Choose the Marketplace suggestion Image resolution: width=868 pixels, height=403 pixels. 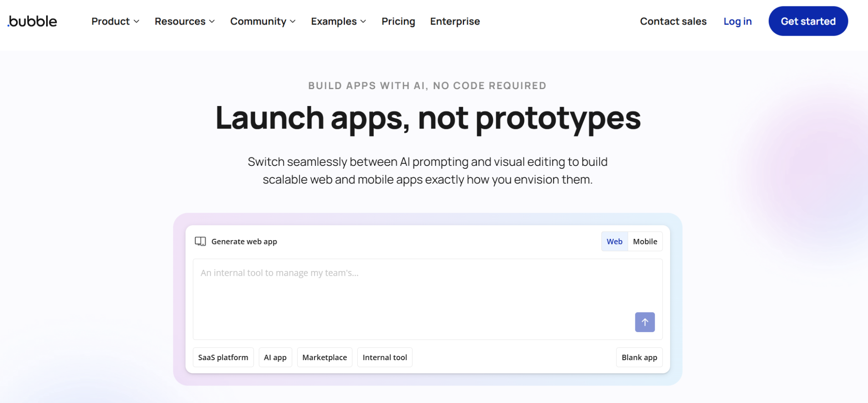325,357
